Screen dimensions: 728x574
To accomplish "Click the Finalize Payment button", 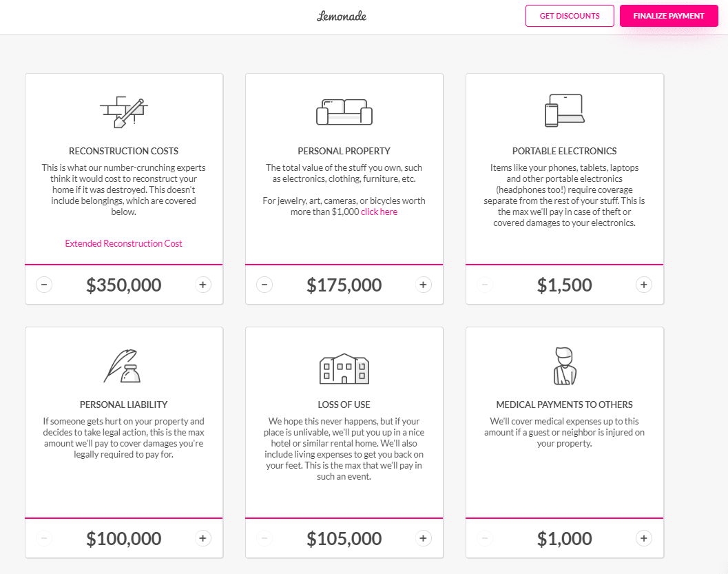I will click(x=669, y=16).
